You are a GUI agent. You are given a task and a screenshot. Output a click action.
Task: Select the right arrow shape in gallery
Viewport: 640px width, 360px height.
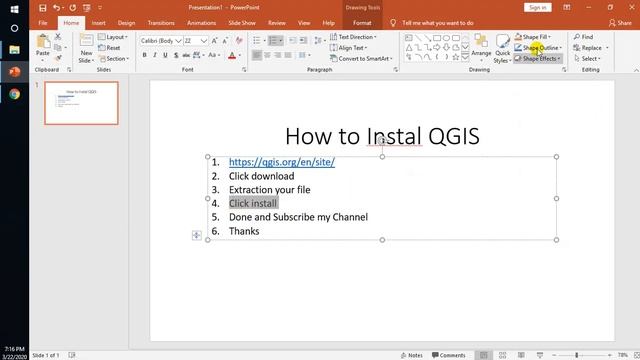(437, 48)
